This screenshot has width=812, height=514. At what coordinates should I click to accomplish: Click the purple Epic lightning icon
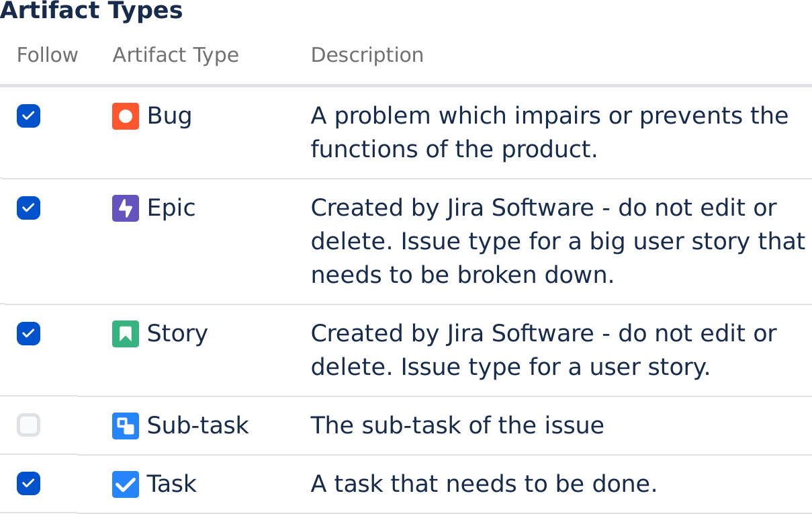126,208
